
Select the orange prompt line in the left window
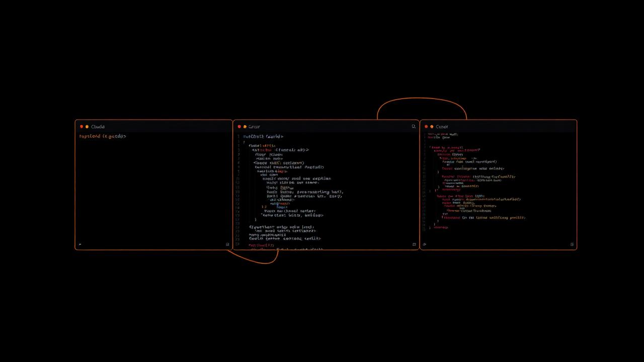pyautogui.click(x=103, y=136)
